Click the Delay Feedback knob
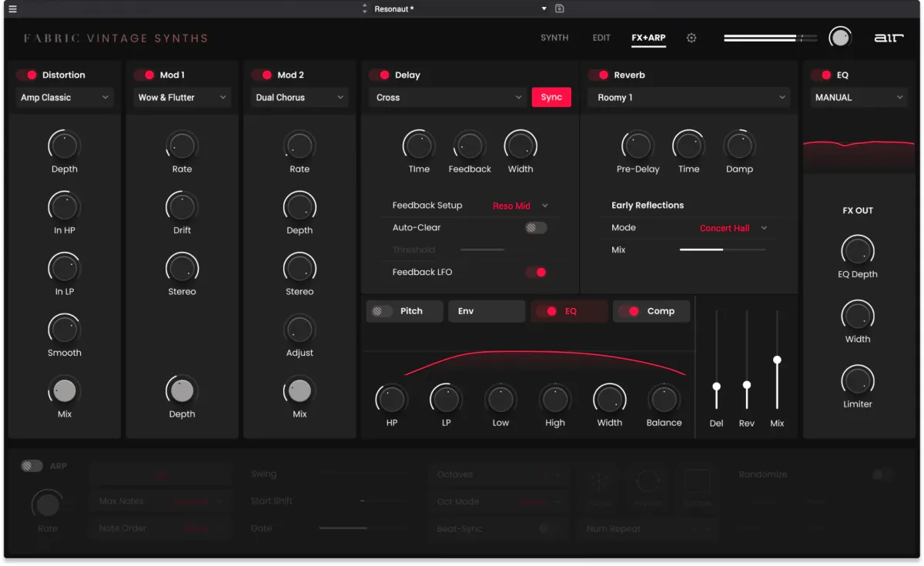Image resolution: width=924 pixels, height=566 pixels. point(469,145)
